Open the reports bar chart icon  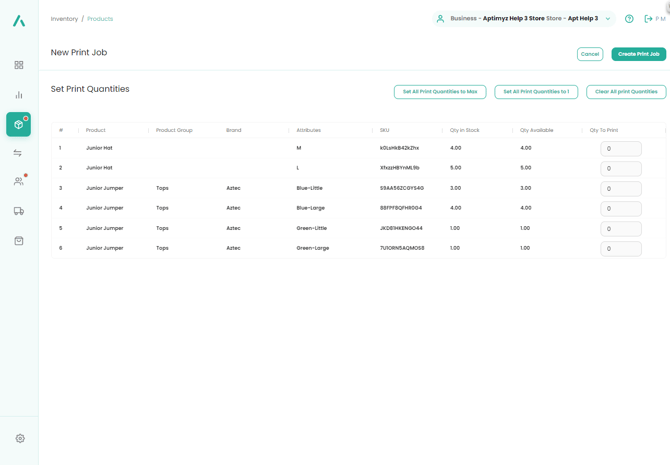(19, 95)
